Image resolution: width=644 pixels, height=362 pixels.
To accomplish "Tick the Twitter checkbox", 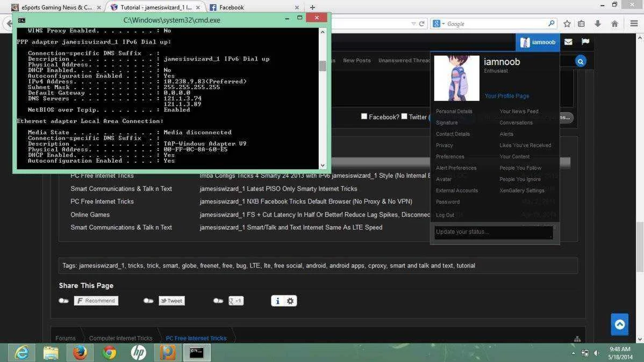I will (404, 117).
